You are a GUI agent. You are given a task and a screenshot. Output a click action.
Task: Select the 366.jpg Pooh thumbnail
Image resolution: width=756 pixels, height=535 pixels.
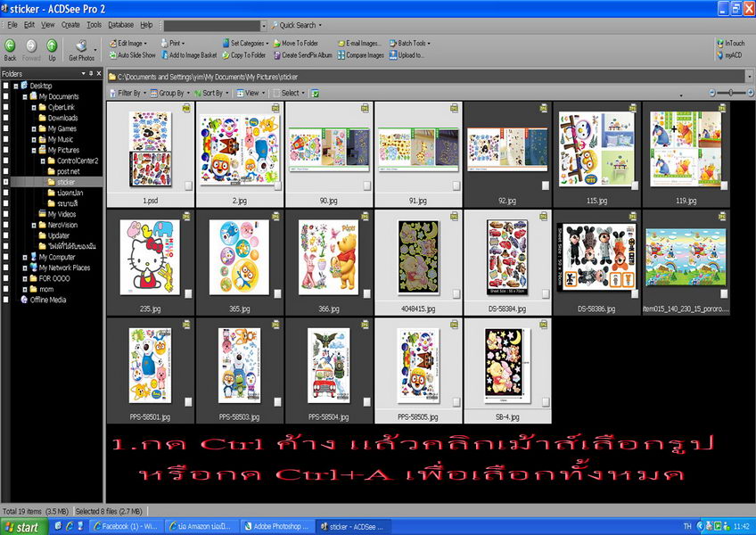329,262
